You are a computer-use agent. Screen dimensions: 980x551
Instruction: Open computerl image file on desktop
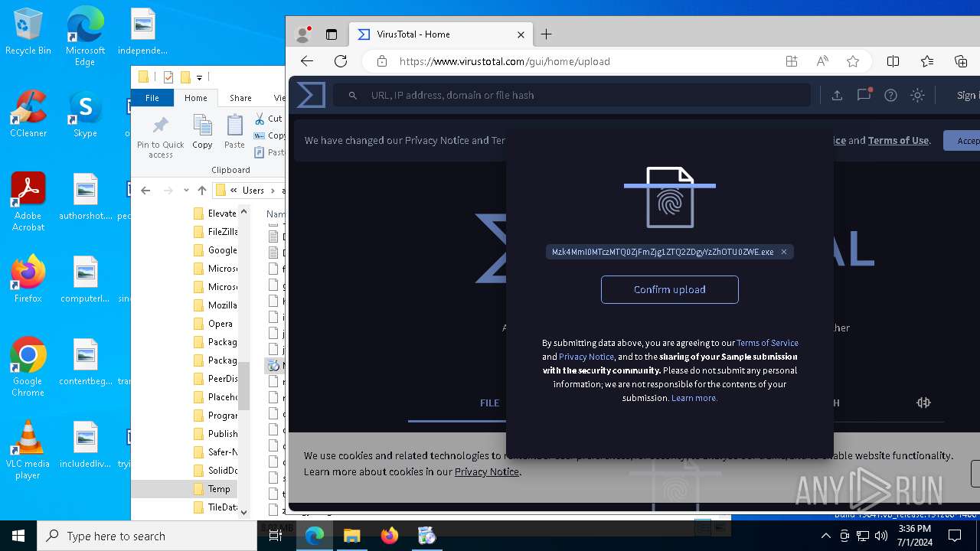(85, 279)
